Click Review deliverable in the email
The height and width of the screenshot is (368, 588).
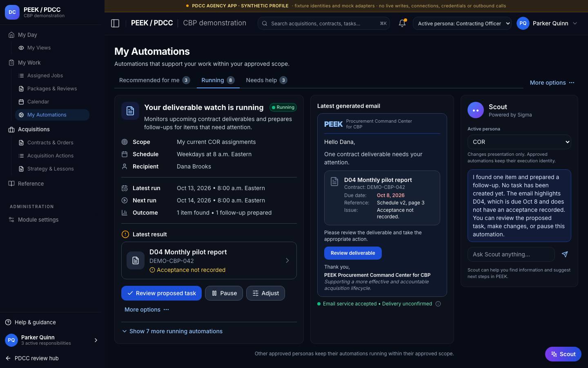tap(353, 253)
